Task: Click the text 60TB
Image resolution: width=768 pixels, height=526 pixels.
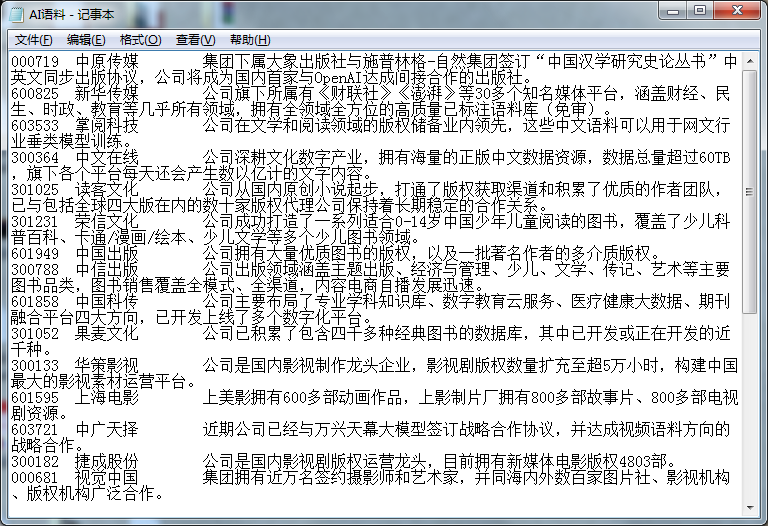Action: pos(715,158)
